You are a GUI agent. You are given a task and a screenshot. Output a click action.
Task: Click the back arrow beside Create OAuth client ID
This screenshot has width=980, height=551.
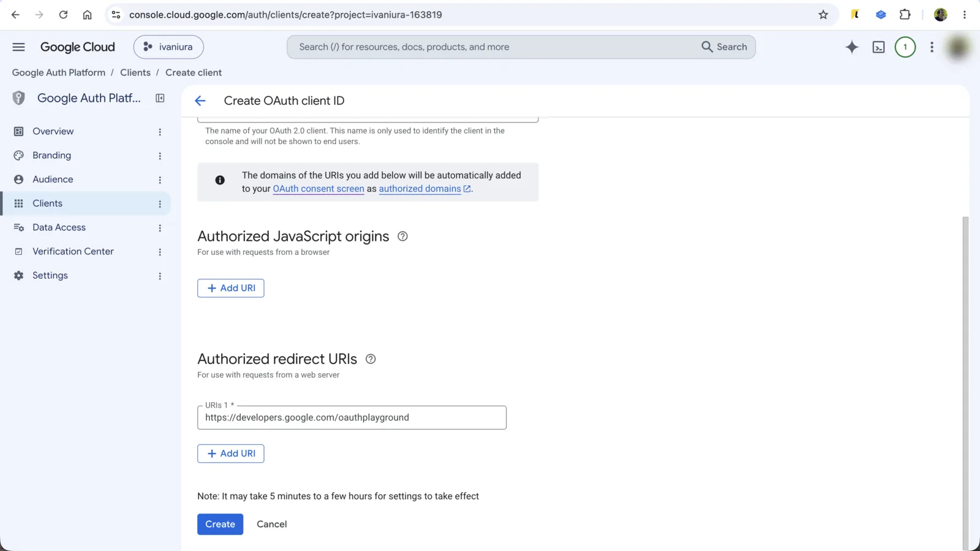click(x=200, y=101)
